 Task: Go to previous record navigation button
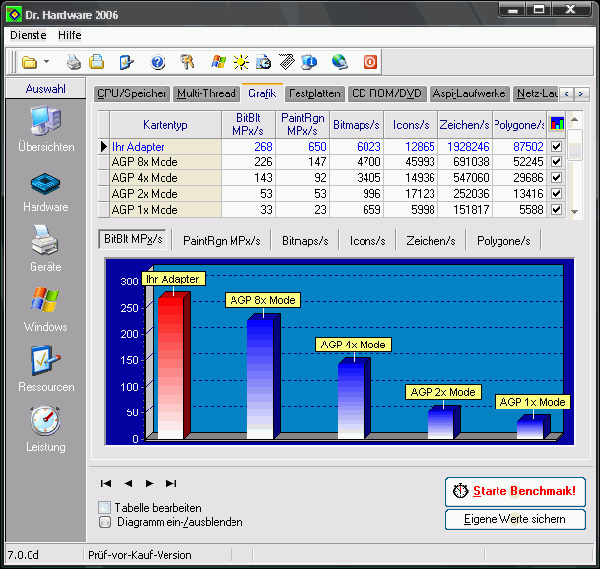tap(128, 483)
